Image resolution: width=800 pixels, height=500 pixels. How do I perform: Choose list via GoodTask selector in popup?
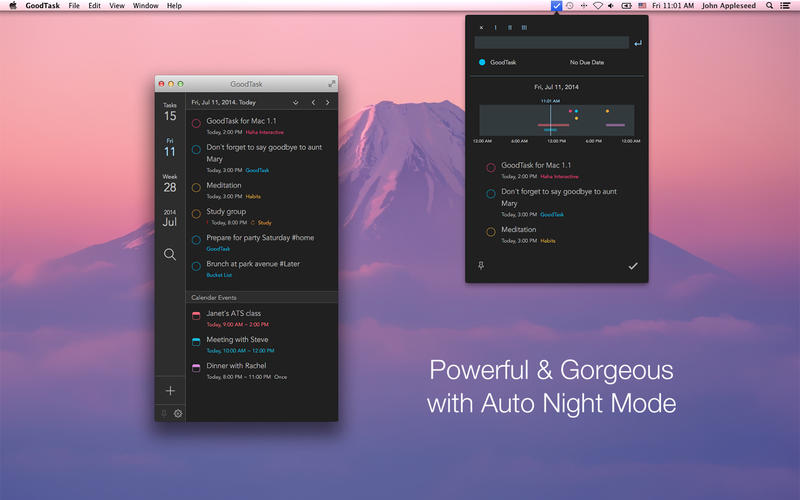tap(503, 62)
